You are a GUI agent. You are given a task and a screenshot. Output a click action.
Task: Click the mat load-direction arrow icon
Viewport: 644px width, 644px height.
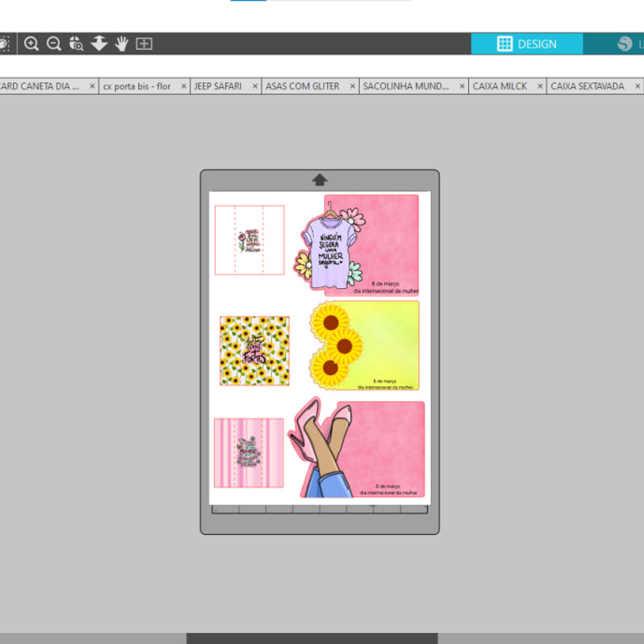(319, 180)
